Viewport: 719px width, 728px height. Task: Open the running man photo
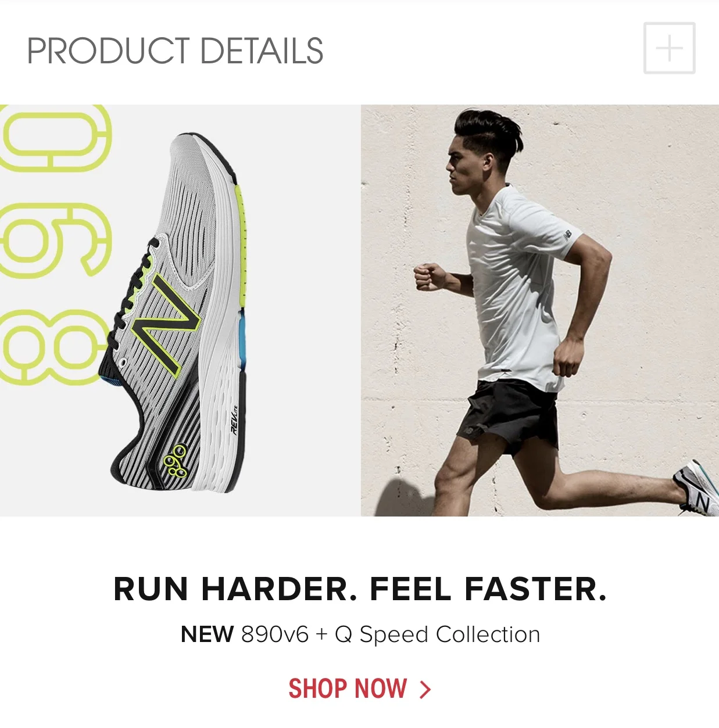pyautogui.click(x=539, y=310)
